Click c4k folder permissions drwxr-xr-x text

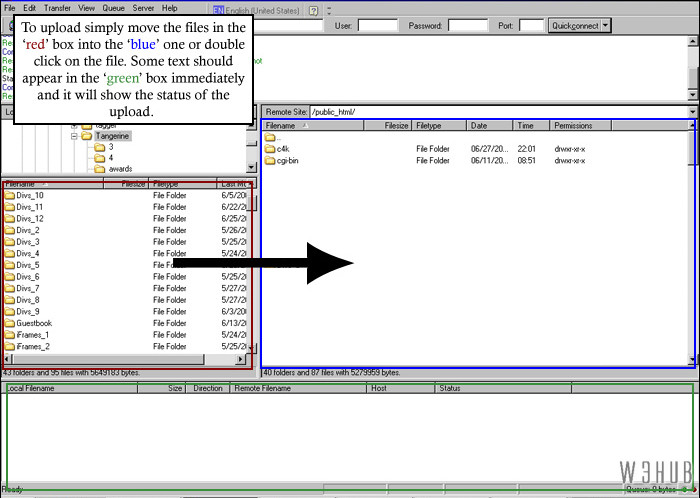pos(570,149)
